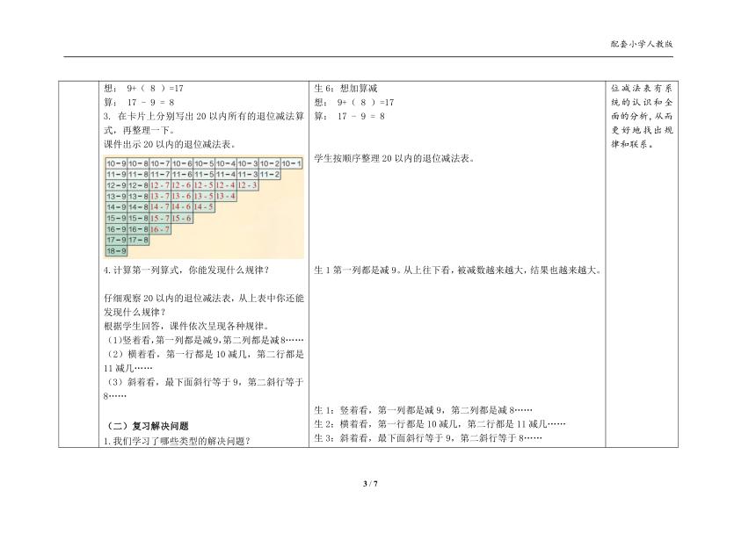Click the "16-9" cell in the subtraction table

[117, 229]
